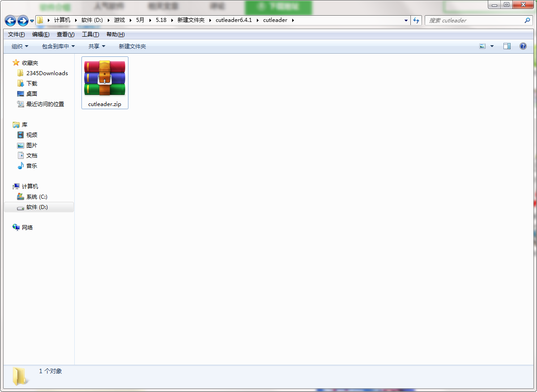This screenshot has width=537, height=392.
Task: Click the 网络 globe icon
Action: pos(16,227)
